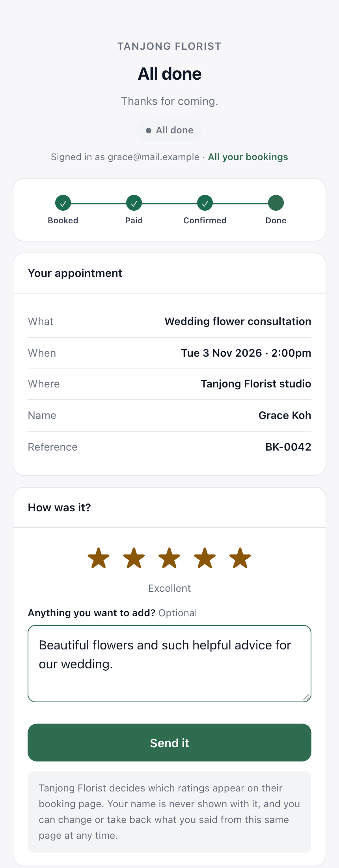Viewport: 339px width, 868px height.
Task: Click the BK-0042 reference value
Action: click(288, 447)
